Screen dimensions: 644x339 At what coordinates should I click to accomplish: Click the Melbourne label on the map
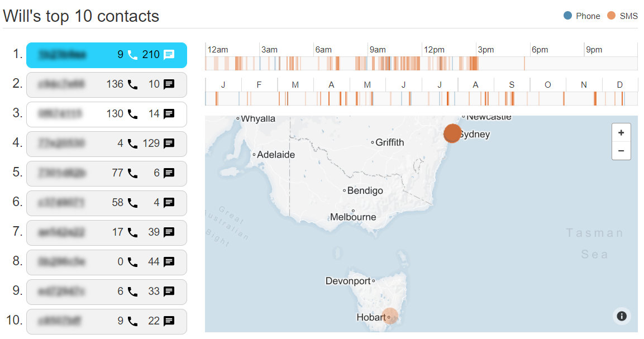[x=353, y=217]
